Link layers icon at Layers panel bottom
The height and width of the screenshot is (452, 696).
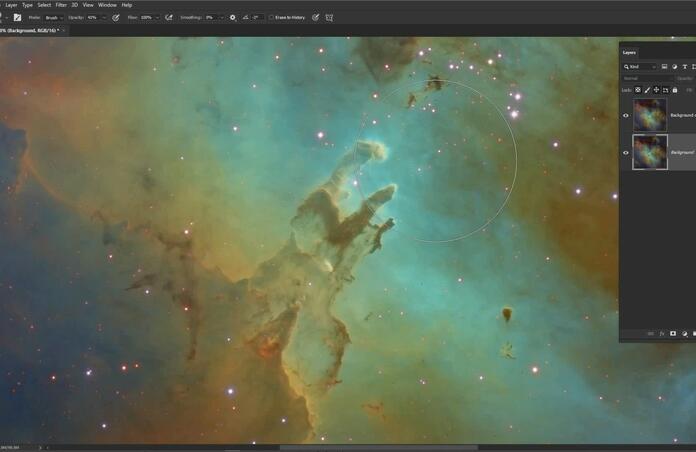(x=651, y=333)
